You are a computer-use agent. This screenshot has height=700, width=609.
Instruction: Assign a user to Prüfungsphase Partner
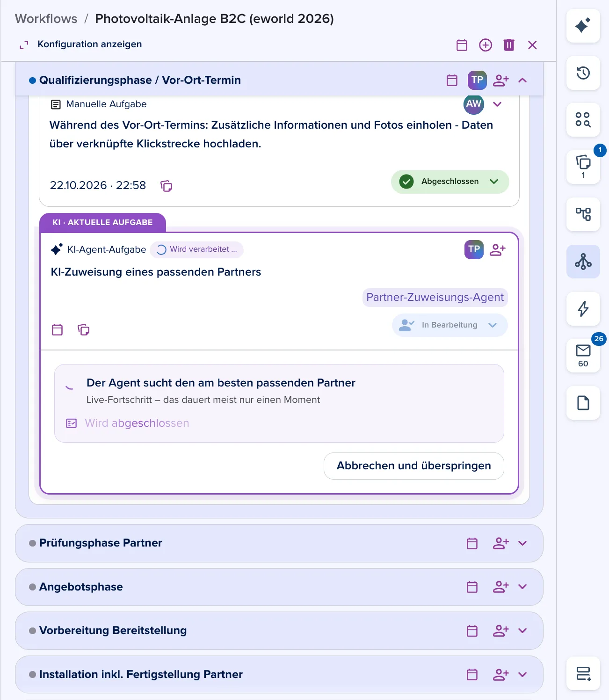tap(501, 543)
